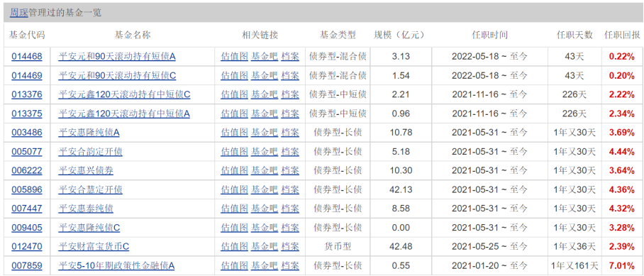Click the 基金类型 column header
This screenshot has width=644, height=276.
point(338,35)
